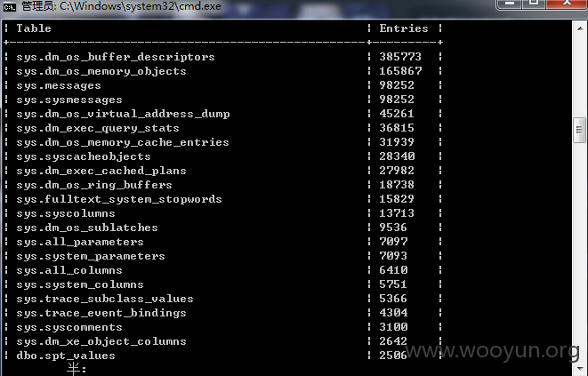Click the cmd.exe icon in title bar
The height and width of the screenshot is (376, 588).
[9, 7]
